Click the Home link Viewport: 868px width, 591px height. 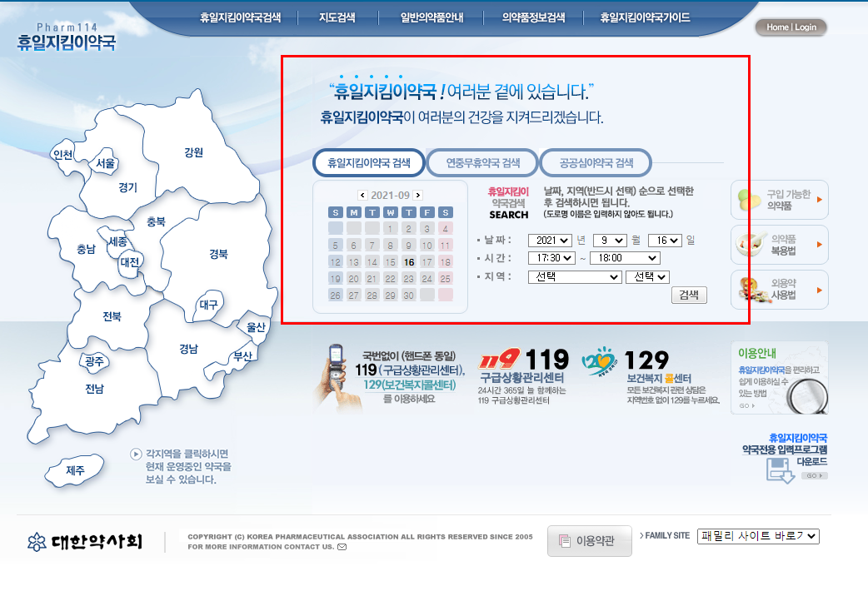tap(777, 27)
